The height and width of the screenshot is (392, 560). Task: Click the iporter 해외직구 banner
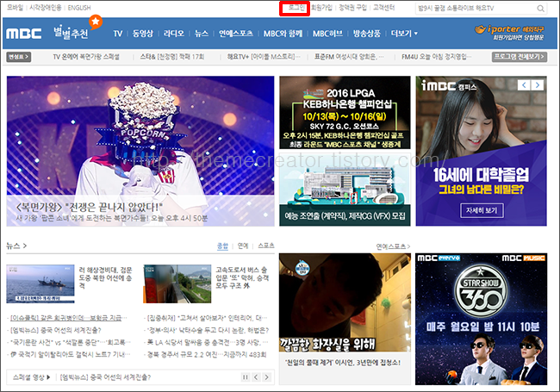509,33
